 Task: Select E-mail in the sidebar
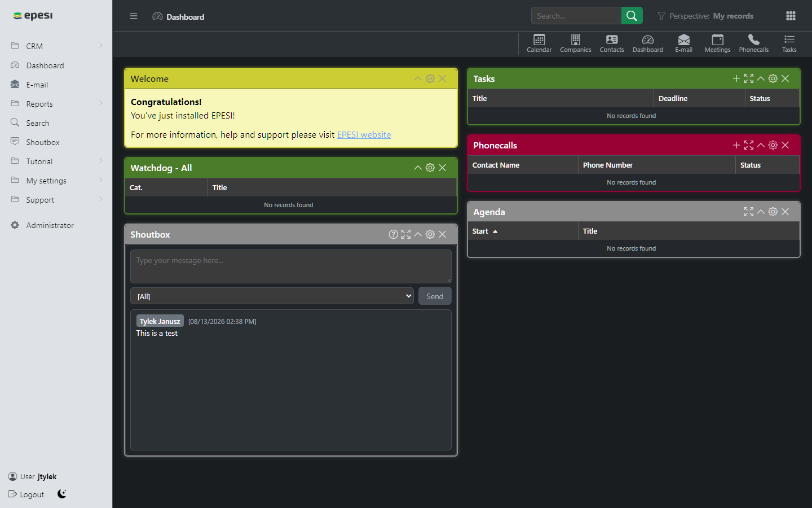tap(56, 84)
